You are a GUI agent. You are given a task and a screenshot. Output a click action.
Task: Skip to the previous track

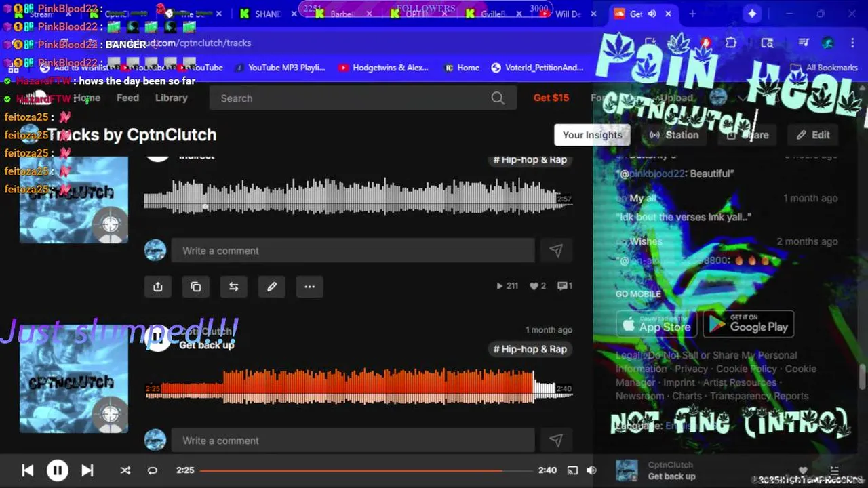pos(28,470)
